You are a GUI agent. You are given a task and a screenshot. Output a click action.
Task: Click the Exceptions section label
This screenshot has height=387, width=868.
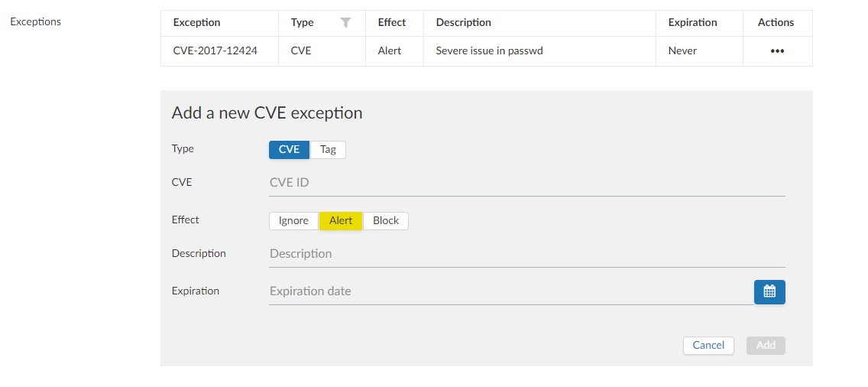click(35, 22)
